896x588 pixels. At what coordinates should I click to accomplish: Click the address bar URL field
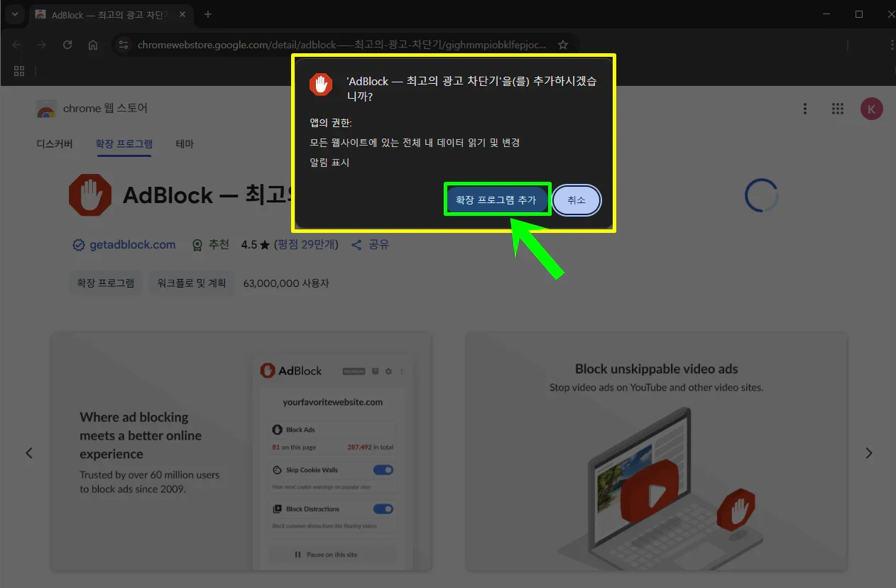(342, 45)
